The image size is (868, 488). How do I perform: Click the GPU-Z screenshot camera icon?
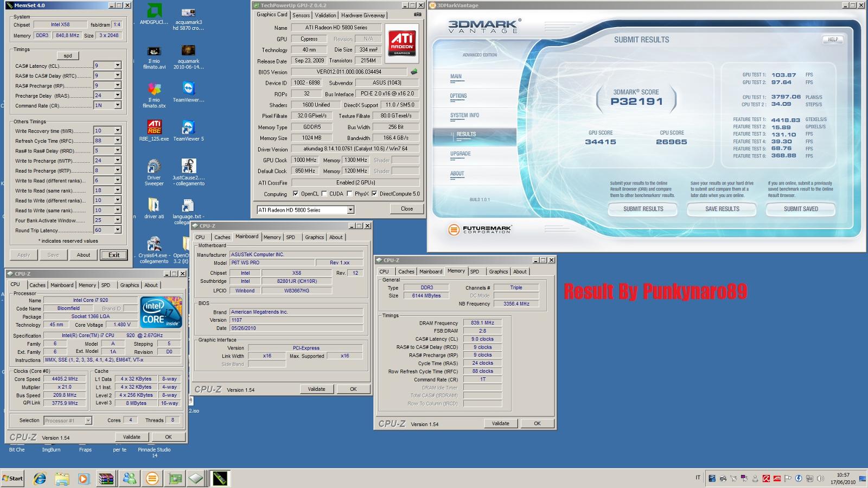(x=418, y=15)
